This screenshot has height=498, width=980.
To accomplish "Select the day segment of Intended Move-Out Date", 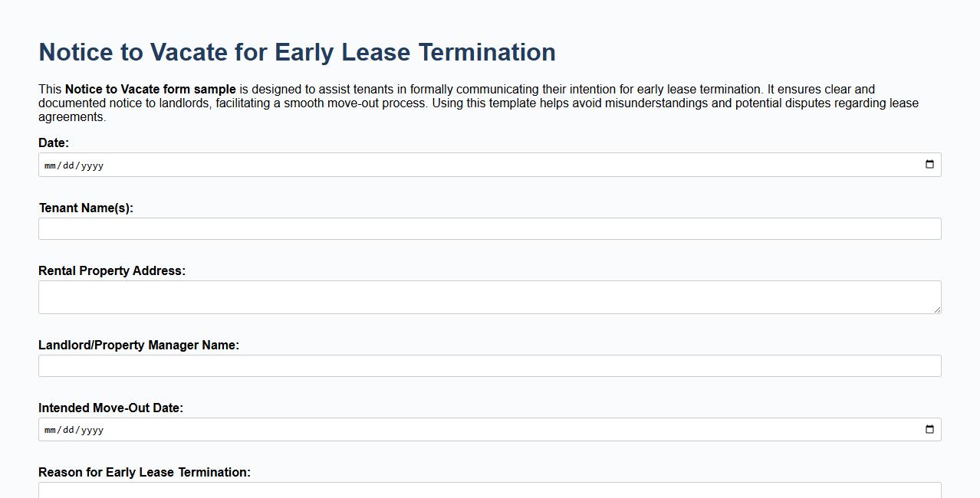I will [x=69, y=429].
